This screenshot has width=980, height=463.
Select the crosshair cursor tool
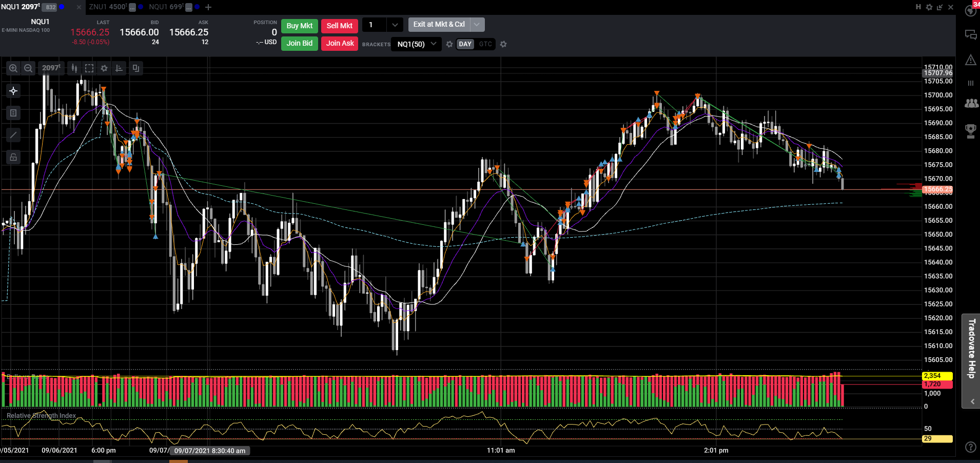(x=13, y=91)
